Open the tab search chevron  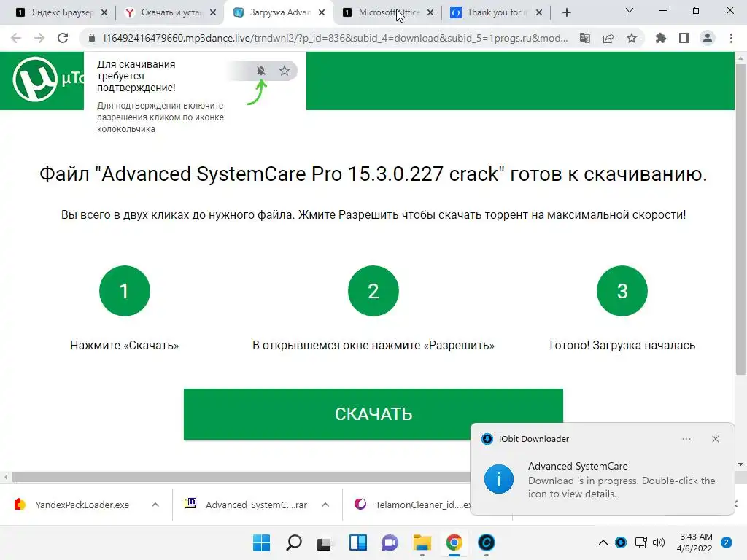(630, 10)
